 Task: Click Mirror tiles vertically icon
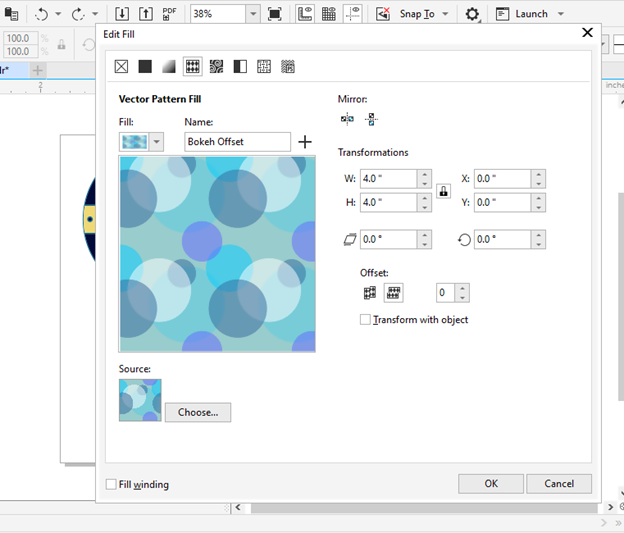point(371,119)
